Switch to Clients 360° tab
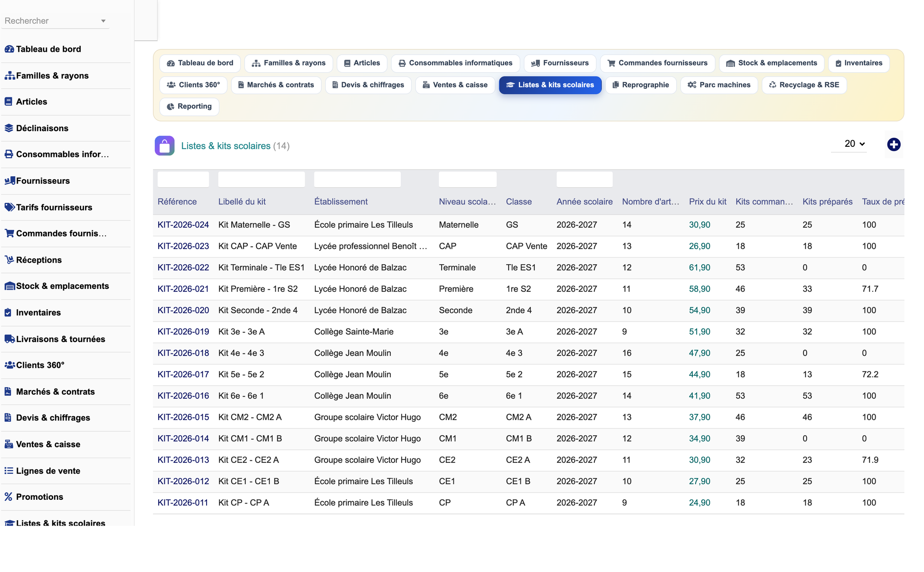The width and height of the screenshot is (924, 572). [x=193, y=85]
